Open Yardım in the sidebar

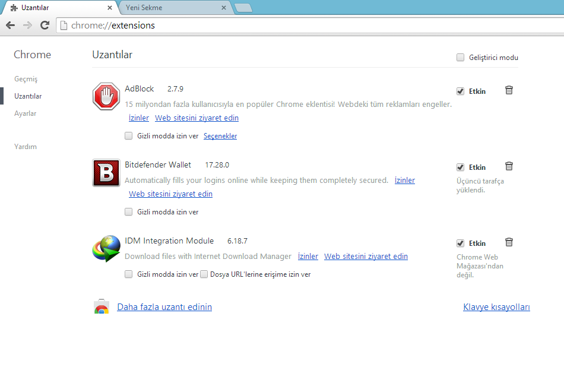26,147
